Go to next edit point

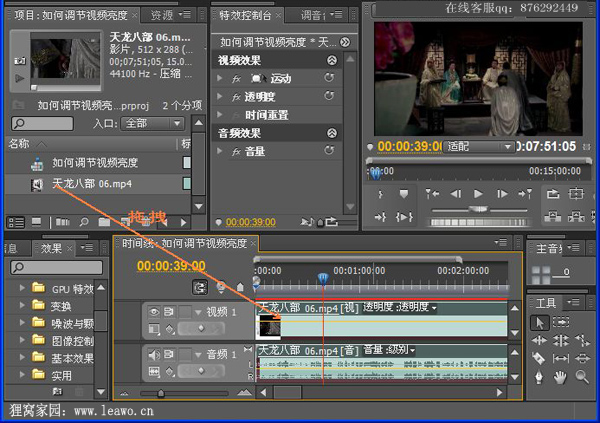[525, 194]
